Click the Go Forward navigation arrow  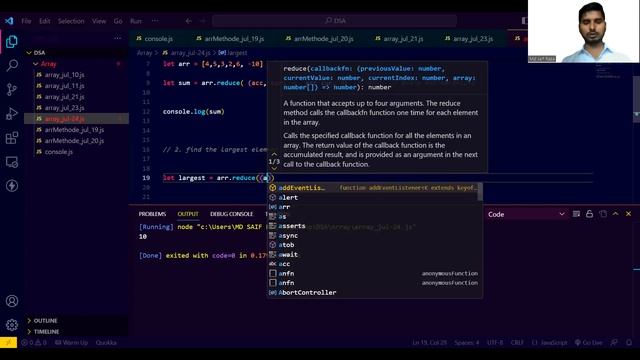[202, 21]
